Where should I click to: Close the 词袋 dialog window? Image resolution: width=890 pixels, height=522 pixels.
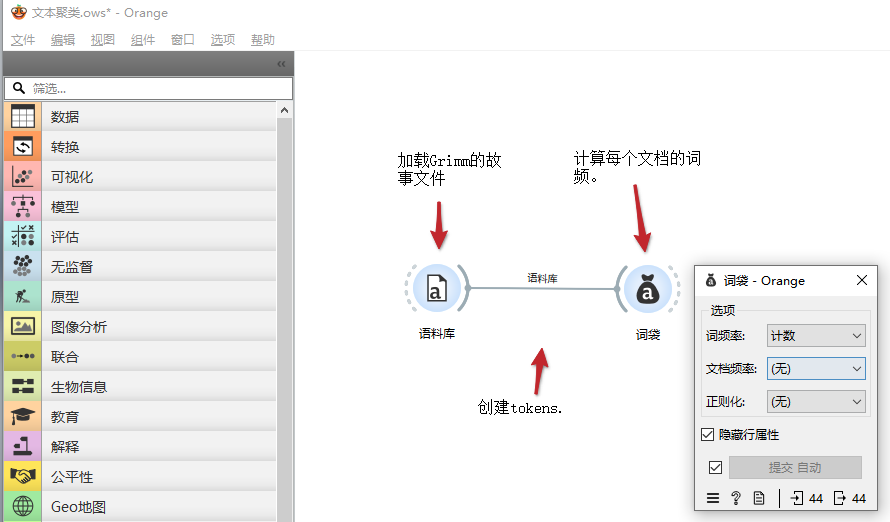coord(862,280)
